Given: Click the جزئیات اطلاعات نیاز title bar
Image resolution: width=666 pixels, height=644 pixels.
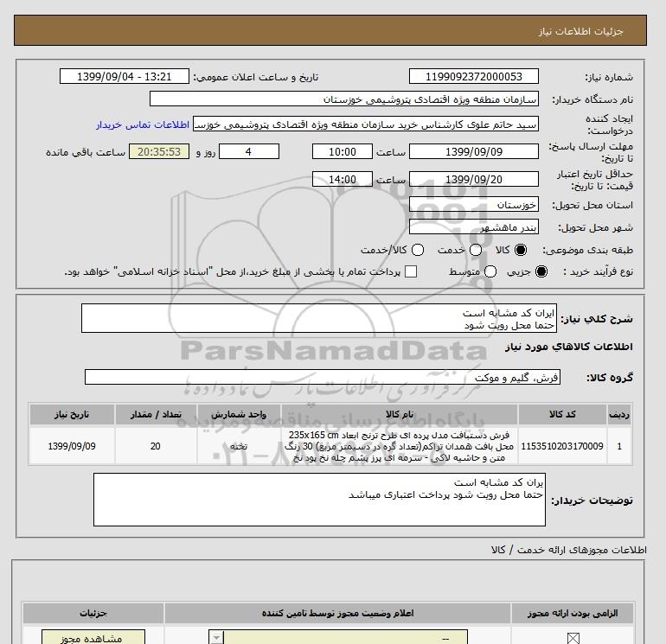Looking at the screenshot, I should click(330, 30).
